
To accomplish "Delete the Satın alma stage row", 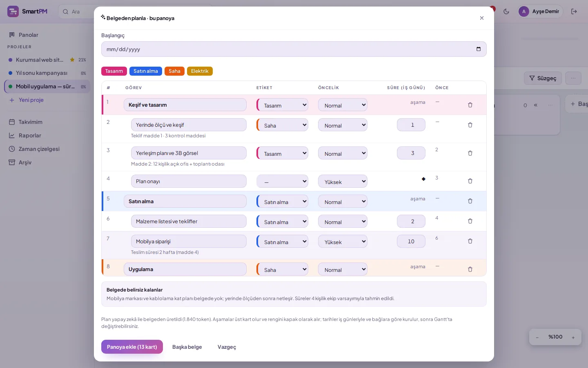I will click(x=470, y=201).
